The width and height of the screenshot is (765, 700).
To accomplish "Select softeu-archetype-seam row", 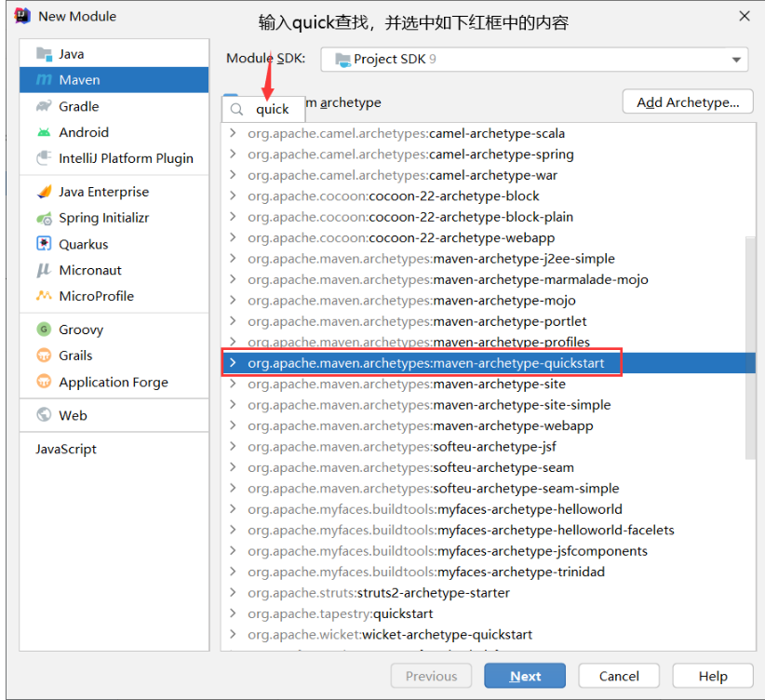I will click(488, 467).
